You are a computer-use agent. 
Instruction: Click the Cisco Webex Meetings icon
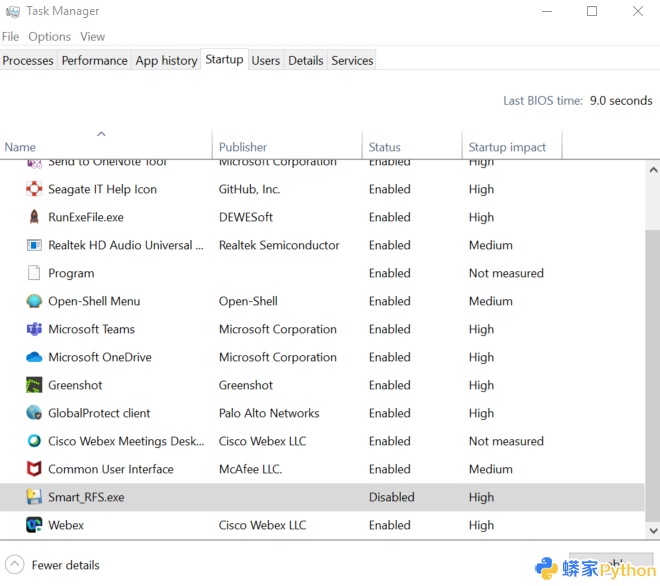[x=34, y=441]
